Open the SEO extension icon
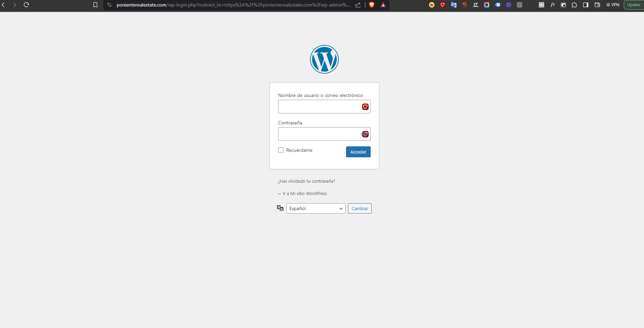The height and width of the screenshot is (328, 644). pyautogui.click(x=465, y=5)
